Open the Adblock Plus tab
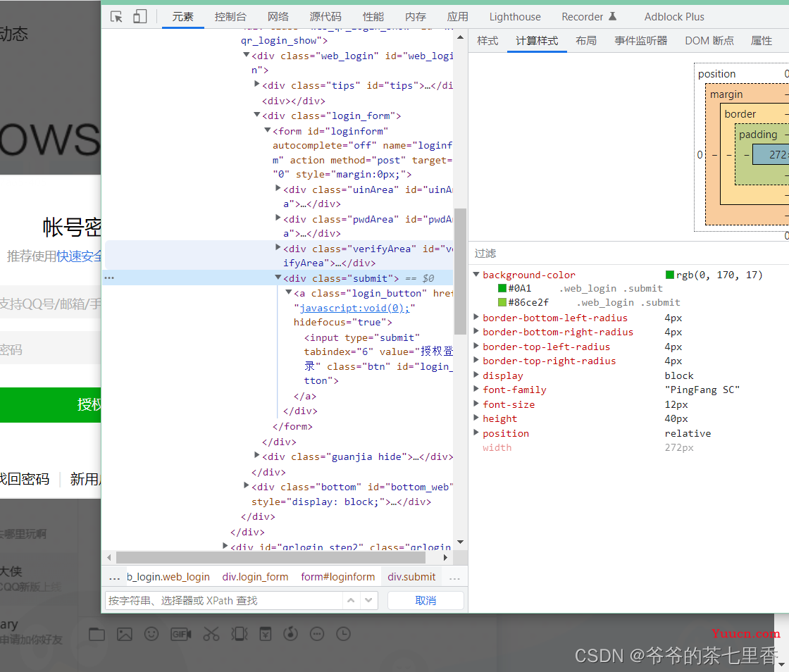789x672 pixels. [674, 17]
